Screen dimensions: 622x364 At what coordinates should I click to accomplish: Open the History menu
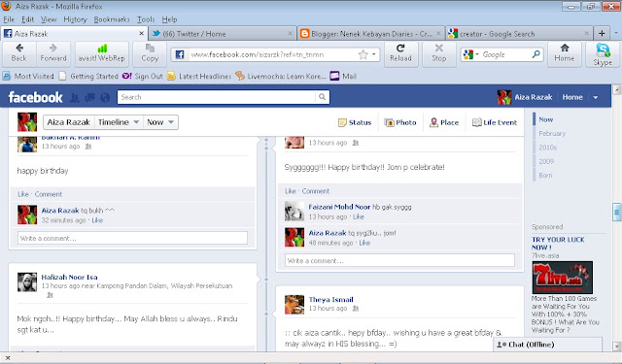click(75, 19)
